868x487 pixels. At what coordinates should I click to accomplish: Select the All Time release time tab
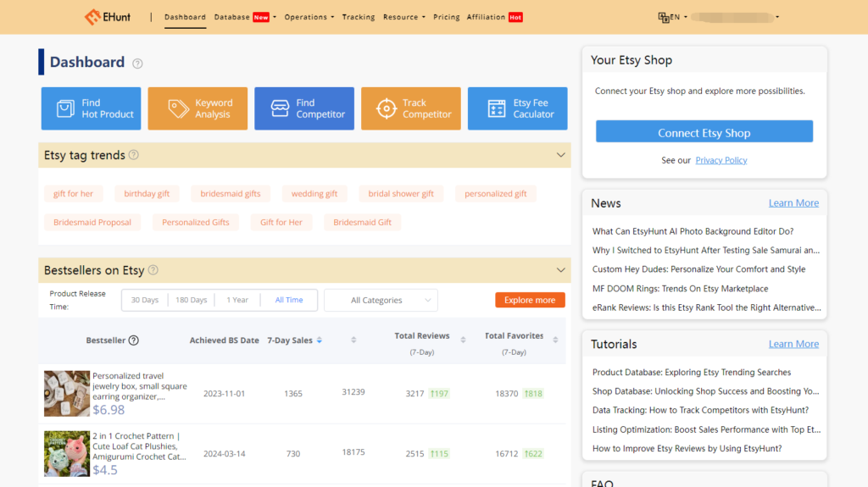point(289,300)
